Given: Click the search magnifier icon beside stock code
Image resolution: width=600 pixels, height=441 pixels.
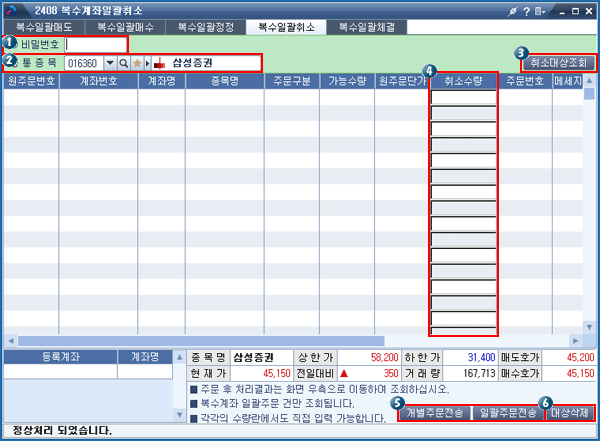Looking at the screenshot, I should (124, 63).
